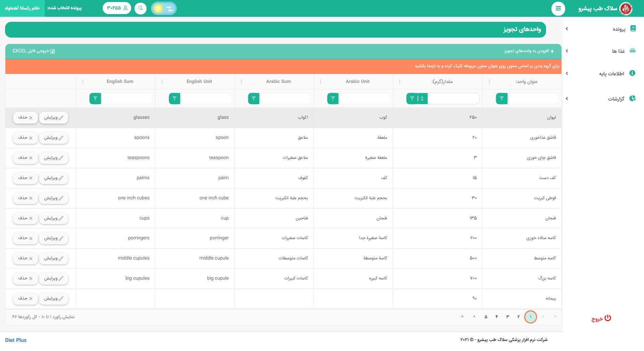Viewport: 644px width, 351px height.
Task: Open column menu dots for Arabic Sum
Action: pos(241,82)
